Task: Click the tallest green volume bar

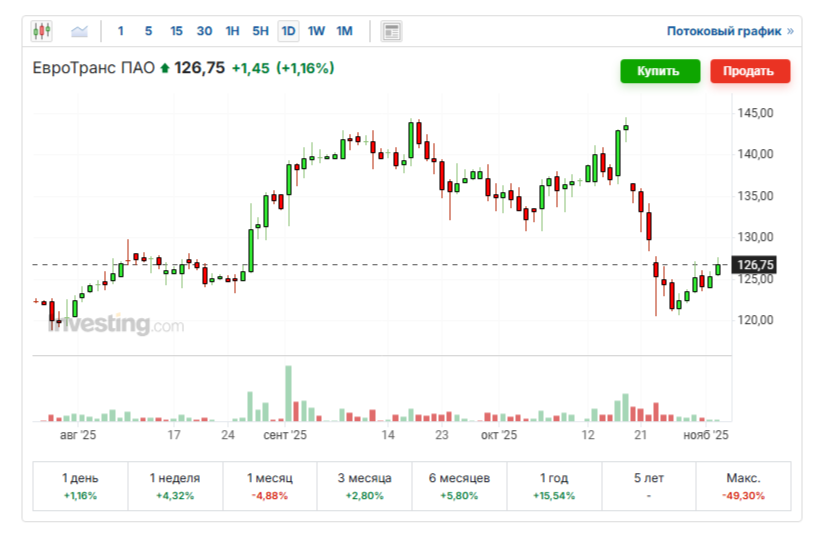Action: [x=288, y=394]
